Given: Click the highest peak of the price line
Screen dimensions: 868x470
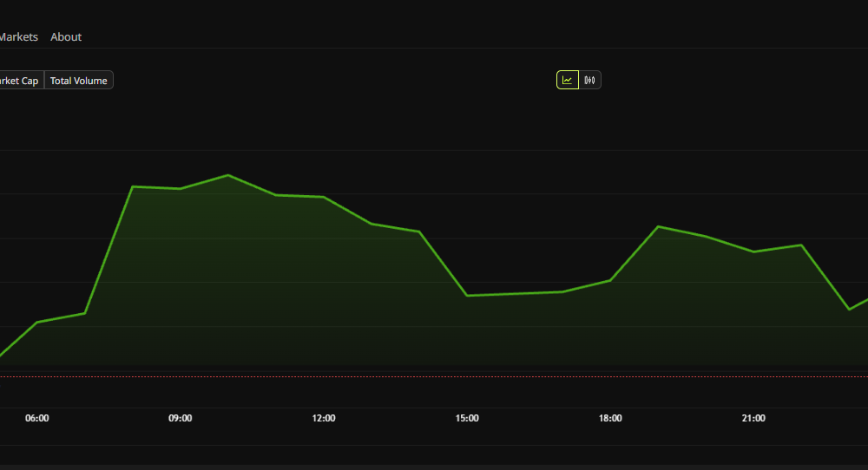Looking at the screenshot, I should click(228, 175).
